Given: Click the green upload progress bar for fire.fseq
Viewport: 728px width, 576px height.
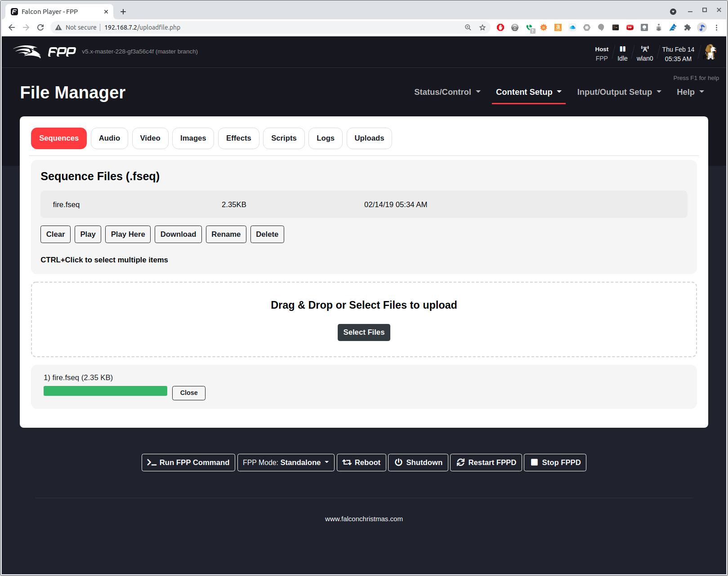Looking at the screenshot, I should tap(105, 391).
